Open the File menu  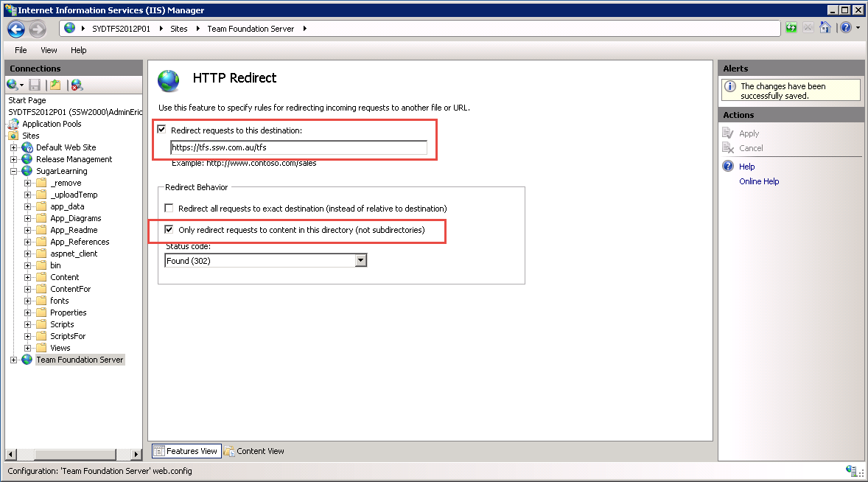pos(21,50)
